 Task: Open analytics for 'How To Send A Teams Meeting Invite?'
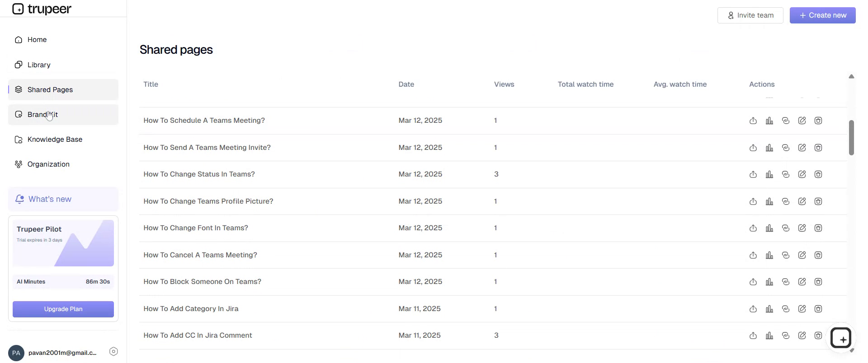(769, 148)
